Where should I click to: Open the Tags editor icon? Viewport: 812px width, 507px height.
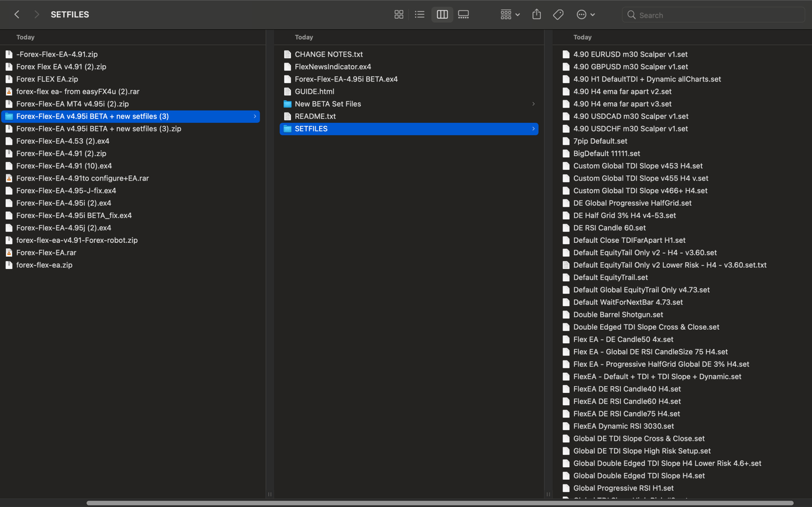tap(558, 15)
